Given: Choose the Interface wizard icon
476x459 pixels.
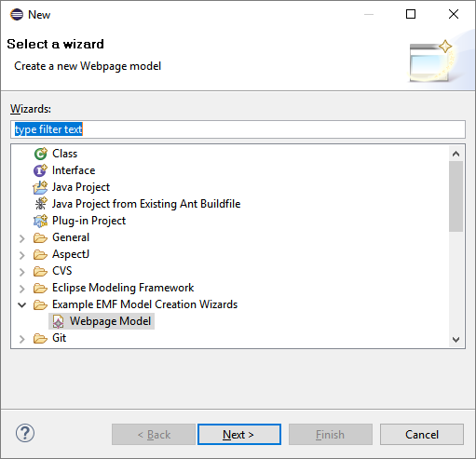Looking at the screenshot, I should pyautogui.click(x=40, y=170).
